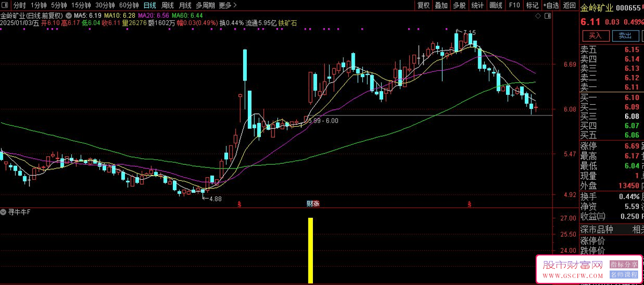Image resolution: width=644 pixels, height=285 pixels.
Task: Click the 涨停 limit-up value 6.69
Action: (631, 146)
